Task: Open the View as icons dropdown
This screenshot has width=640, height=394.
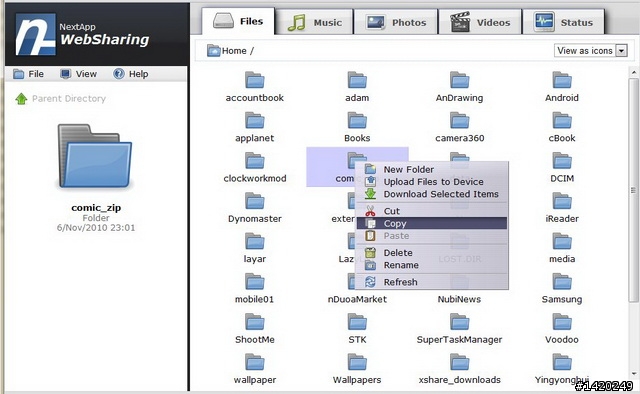Action: (591, 51)
